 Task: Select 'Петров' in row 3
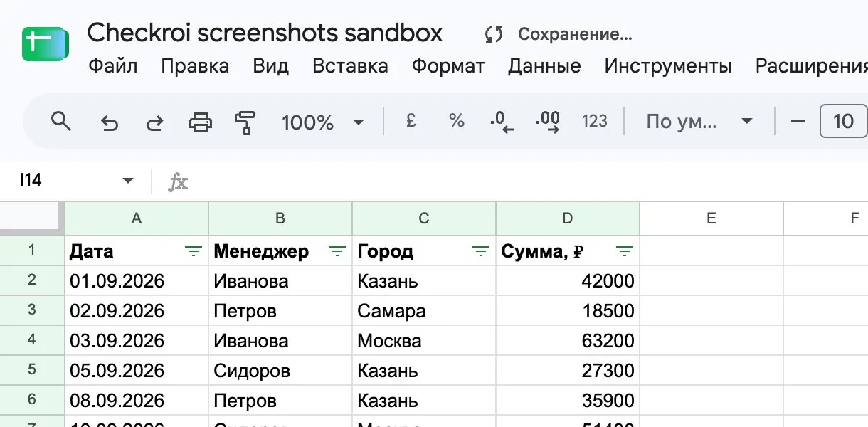[280, 311]
